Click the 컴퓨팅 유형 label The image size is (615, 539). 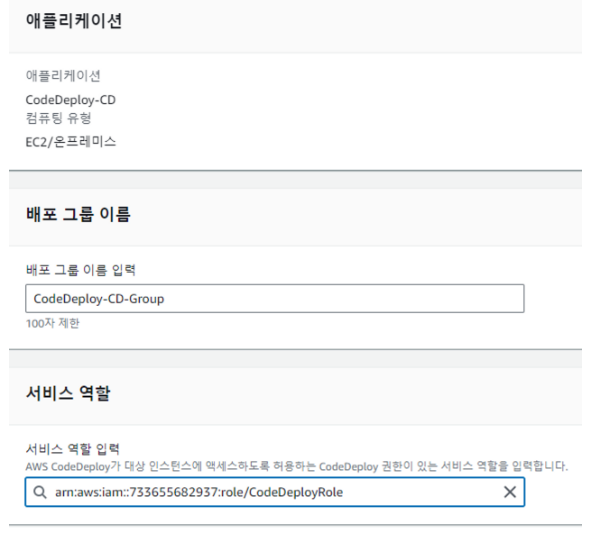tap(58, 118)
